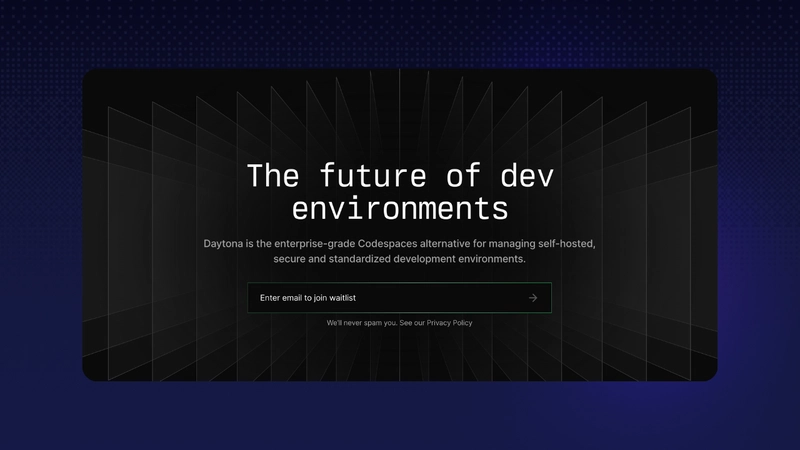
Task: Click the word 'waitlist' in the email placeholder
Action: [x=339, y=298]
